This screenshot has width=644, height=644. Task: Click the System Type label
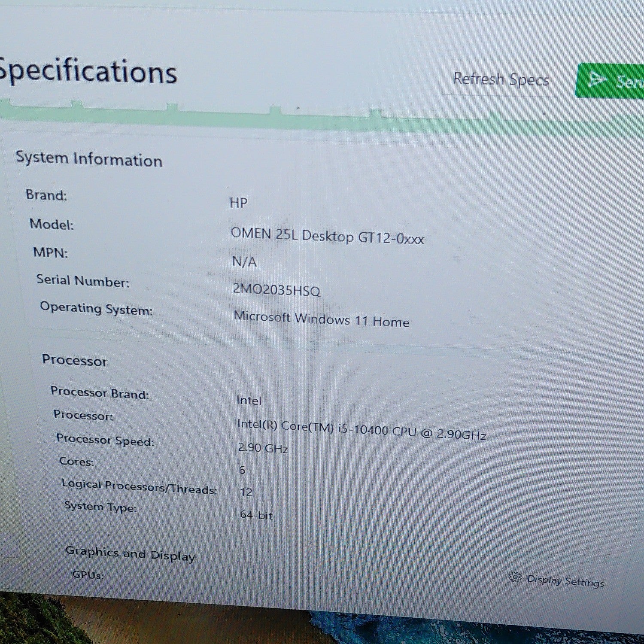coord(100,507)
